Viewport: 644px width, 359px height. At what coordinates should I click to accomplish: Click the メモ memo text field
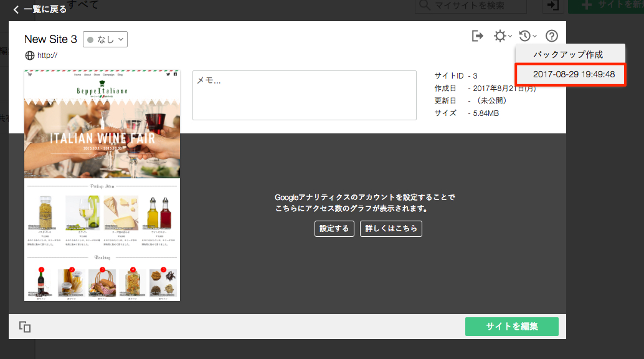pyautogui.click(x=305, y=95)
